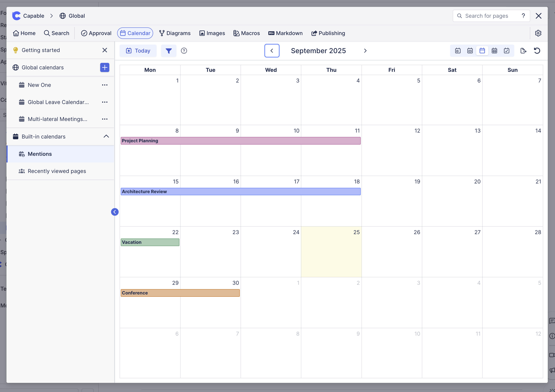Go to next month with right chevron
555x392 pixels.
pos(365,50)
